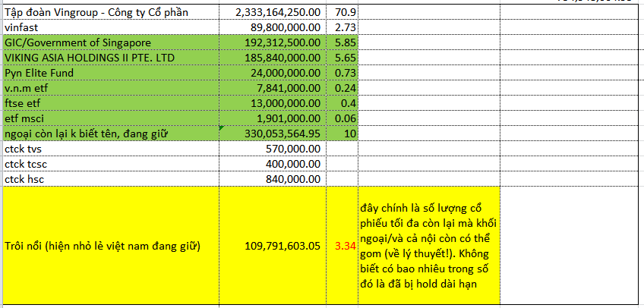Select the red 3.34 percentage cell
Viewport: 644px width, 308px height.
pyautogui.click(x=343, y=247)
